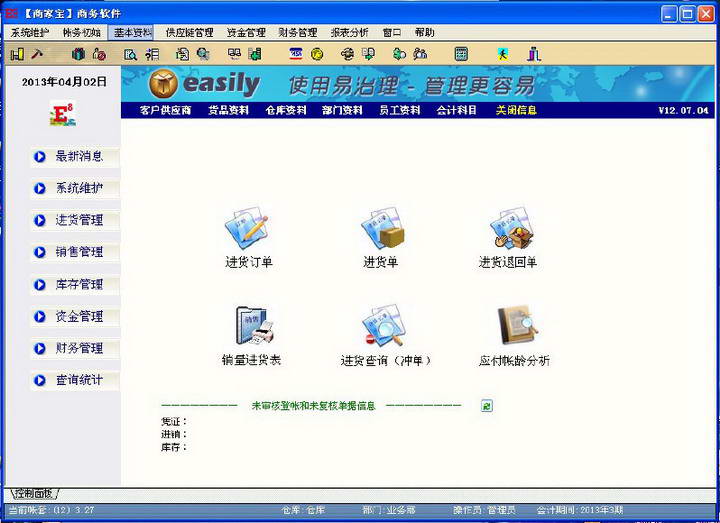The height and width of the screenshot is (523, 720).
Task: Click the bar chart icon in toolbar
Action: tap(17, 54)
